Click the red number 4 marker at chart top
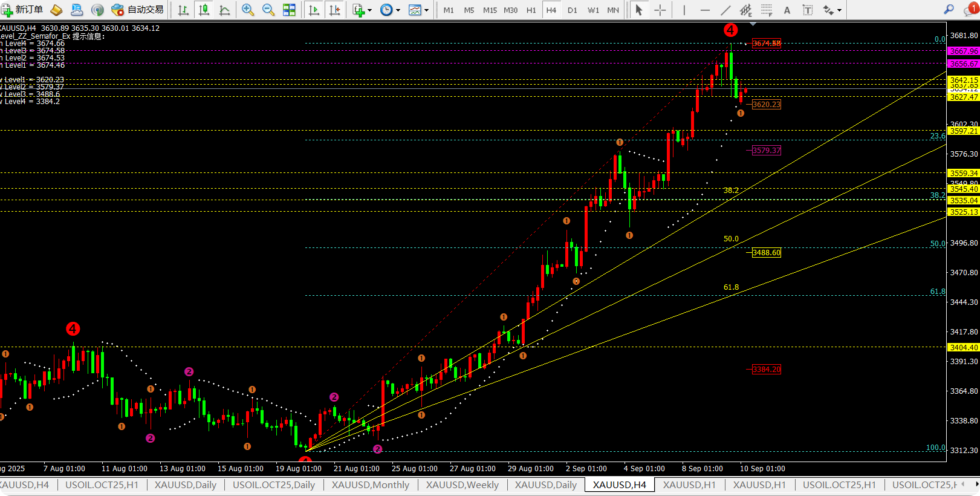 (x=730, y=30)
